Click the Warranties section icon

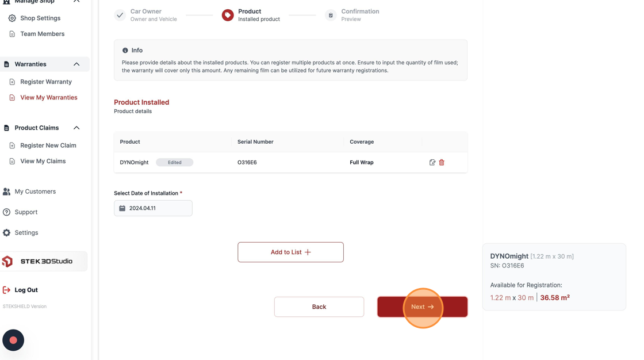(6, 64)
